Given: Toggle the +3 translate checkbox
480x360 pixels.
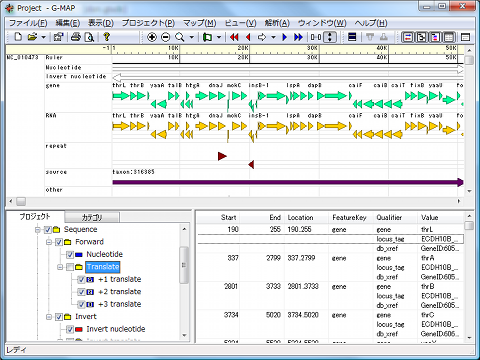Looking at the screenshot, I should 81,304.
